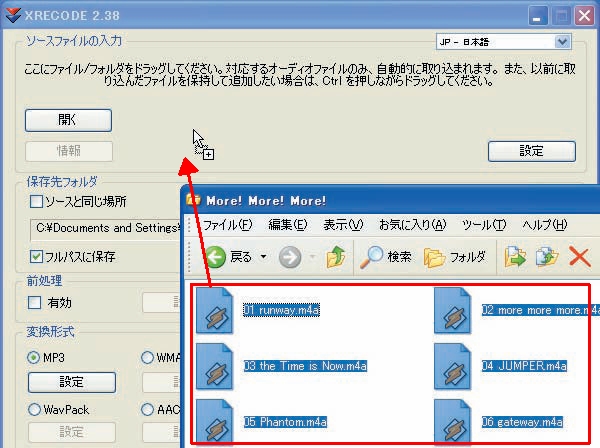Image resolution: width=600 pixels, height=448 pixels.
Task: Click the file name 02 more more more.m4a
Action: tap(541, 310)
